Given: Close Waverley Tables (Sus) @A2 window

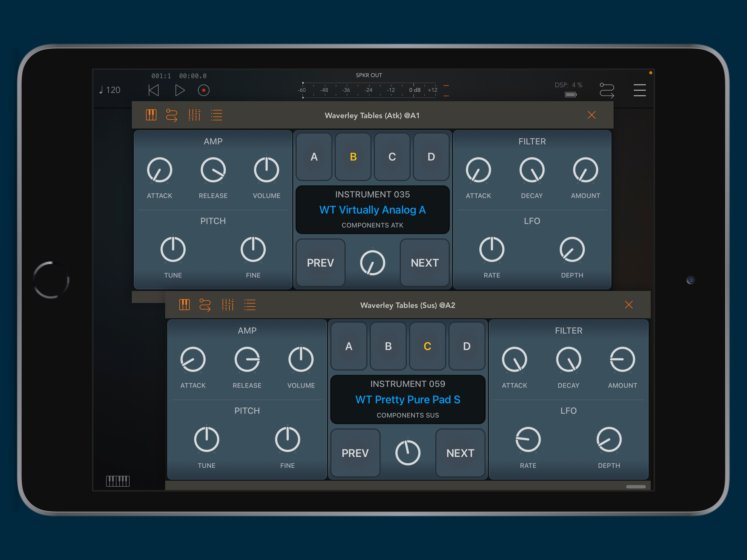Looking at the screenshot, I should point(628,305).
